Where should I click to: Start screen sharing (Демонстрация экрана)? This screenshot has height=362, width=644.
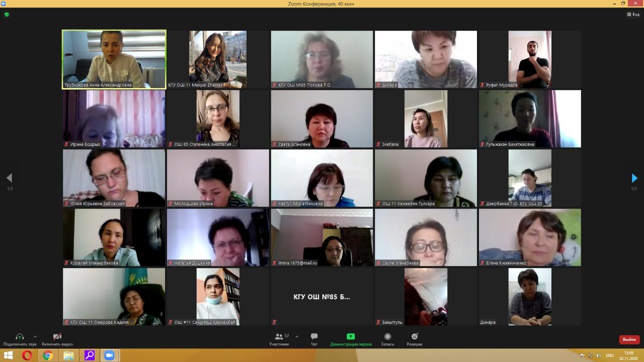coord(351,339)
